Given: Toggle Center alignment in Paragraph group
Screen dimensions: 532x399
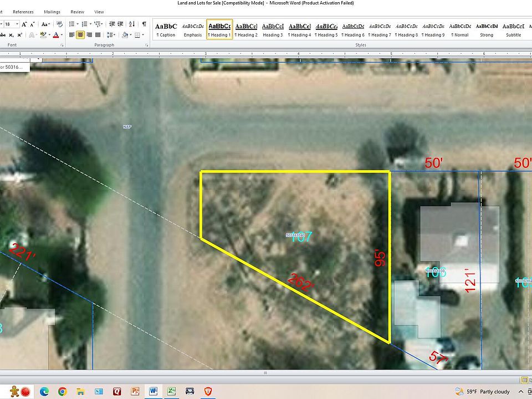Looking at the screenshot, I should (x=81, y=35).
